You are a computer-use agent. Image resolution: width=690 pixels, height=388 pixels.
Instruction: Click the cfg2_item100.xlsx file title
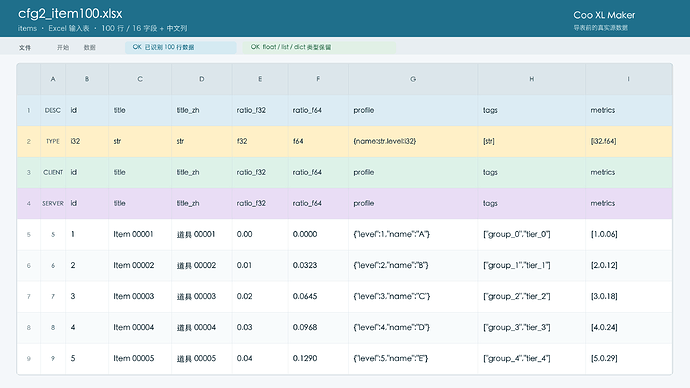pyautogui.click(x=70, y=14)
